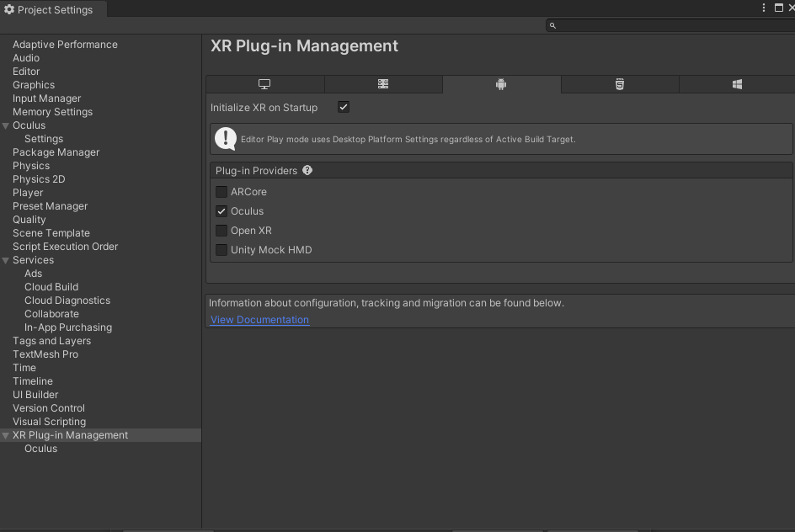This screenshot has height=532, width=795.
Task: Collapse the Oculus category arrow
Action: coord(6,125)
